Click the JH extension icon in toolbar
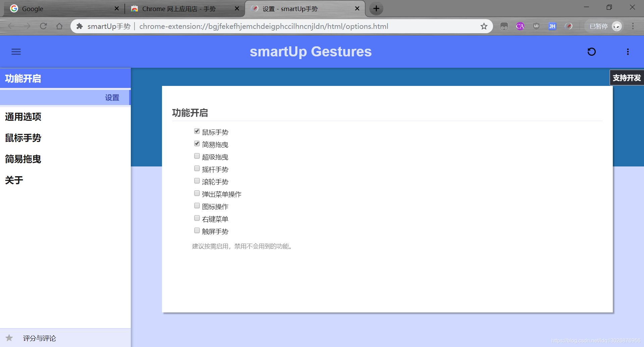The height and width of the screenshot is (347, 644). [x=552, y=26]
